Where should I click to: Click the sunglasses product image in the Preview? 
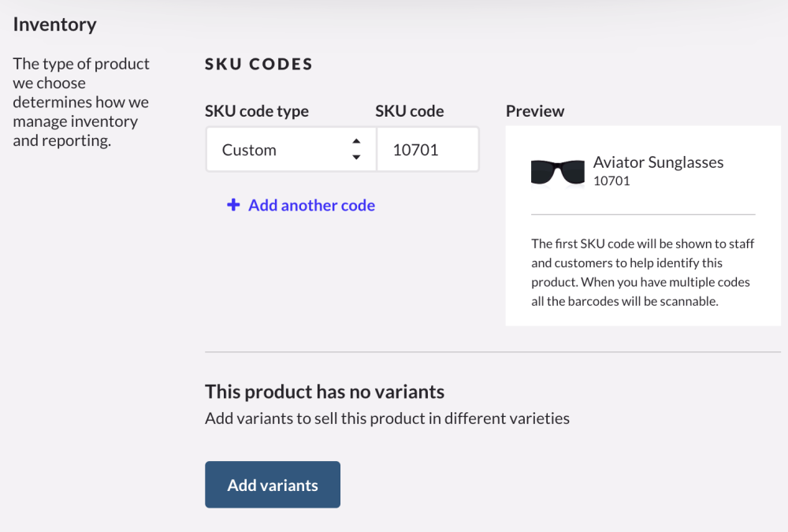tap(557, 170)
